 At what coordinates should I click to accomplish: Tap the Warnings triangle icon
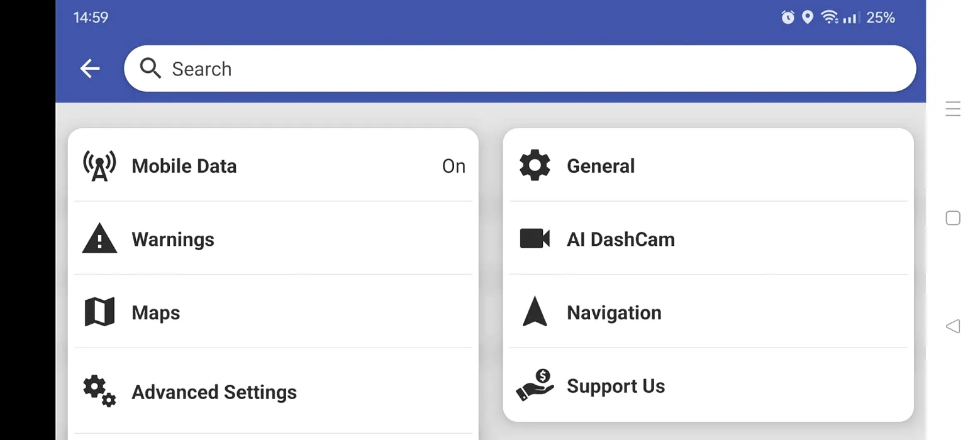point(99,239)
